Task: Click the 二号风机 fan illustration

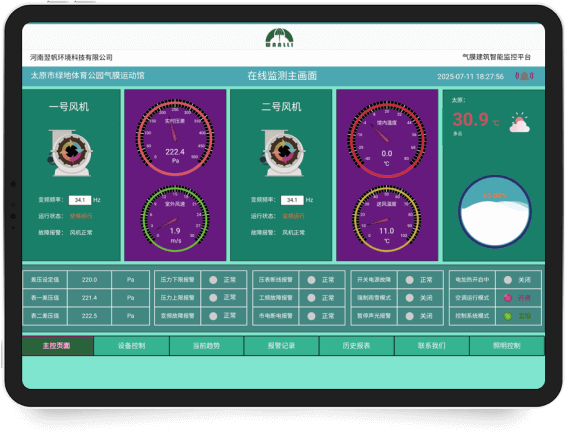Action: (x=283, y=153)
